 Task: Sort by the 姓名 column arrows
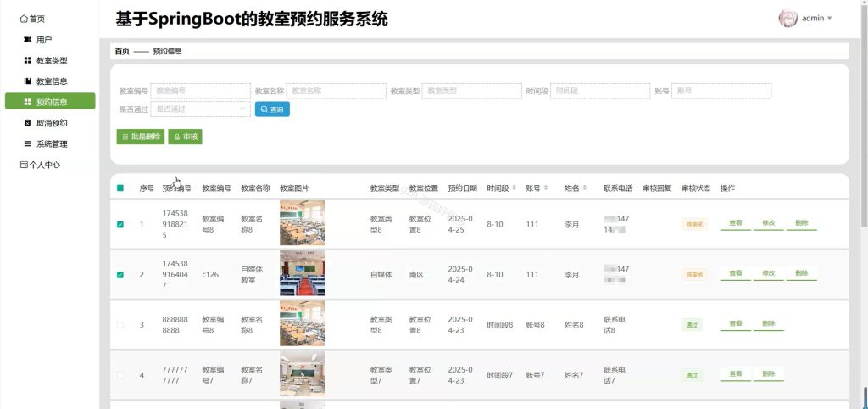(585, 188)
